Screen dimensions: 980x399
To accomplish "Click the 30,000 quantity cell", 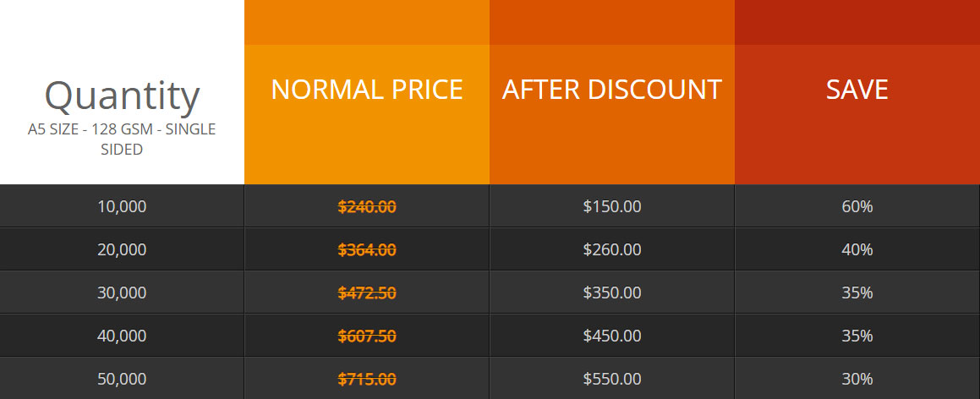I will pos(122,292).
